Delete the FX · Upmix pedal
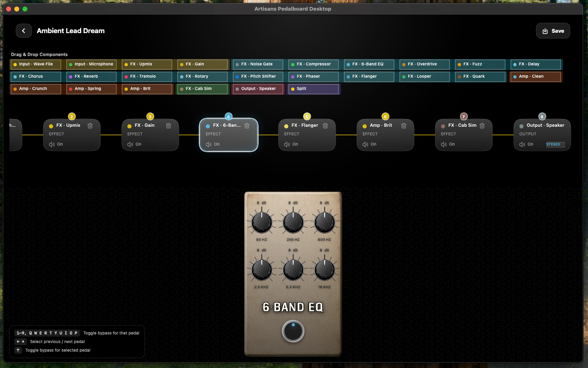 [x=90, y=126]
